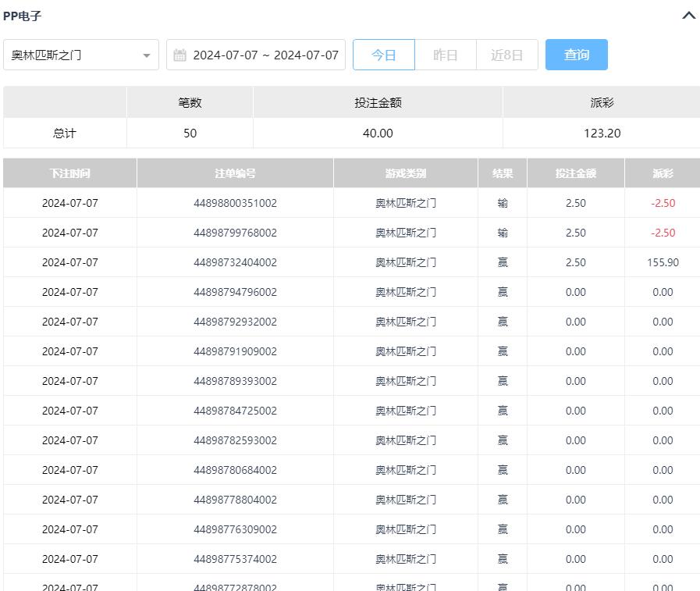Click the total 派彩 value 123.20
The image size is (700, 591).
point(602,134)
